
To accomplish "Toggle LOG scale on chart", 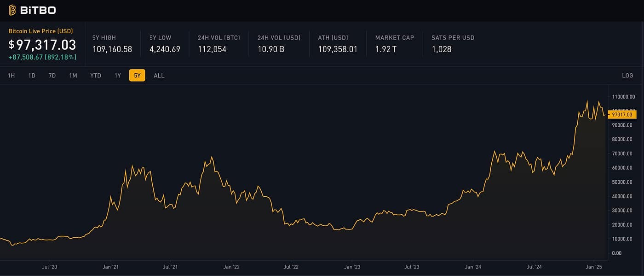I will click(627, 76).
